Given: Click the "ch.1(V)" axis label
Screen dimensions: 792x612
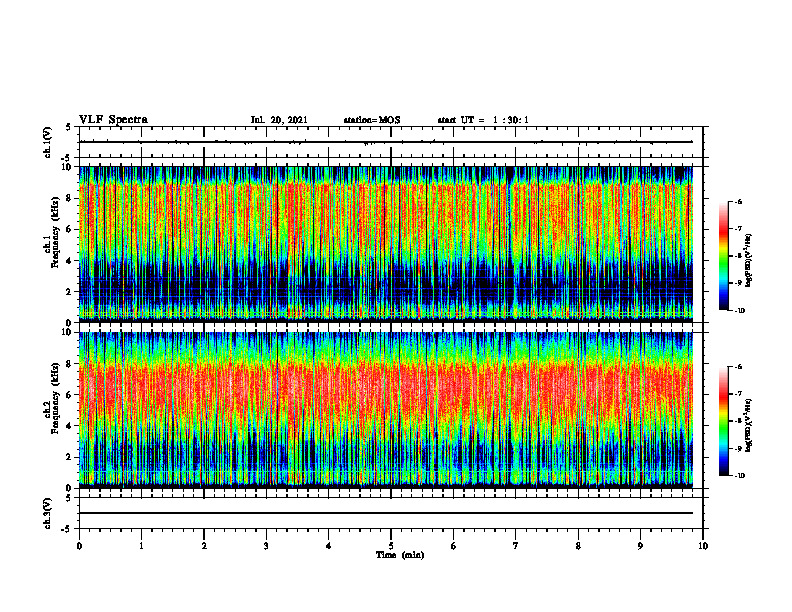Looking at the screenshot, I should (x=47, y=142).
